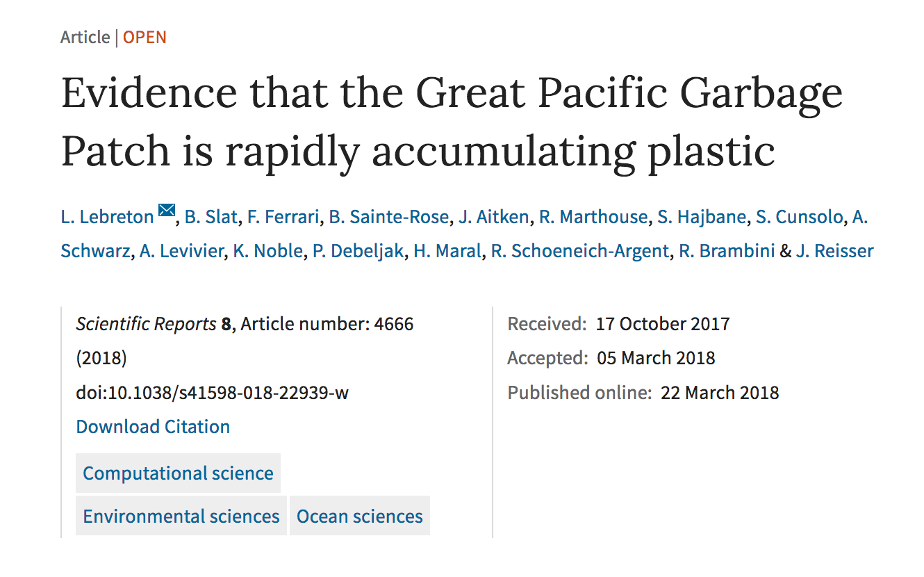Click the S. Cunsolo author name
This screenshot has width=924, height=577.
click(800, 217)
